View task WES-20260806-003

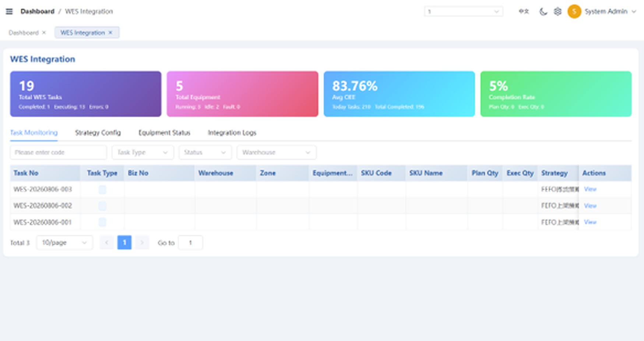tap(590, 189)
